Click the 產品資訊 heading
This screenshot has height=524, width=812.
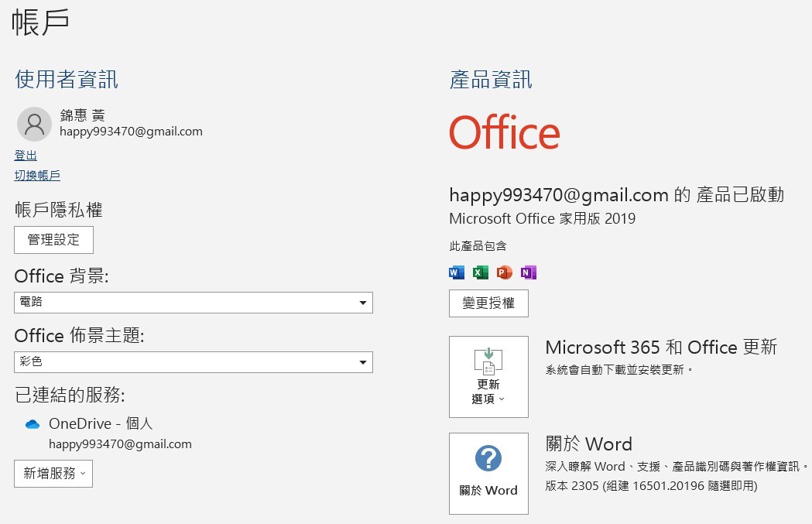point(491,79)
